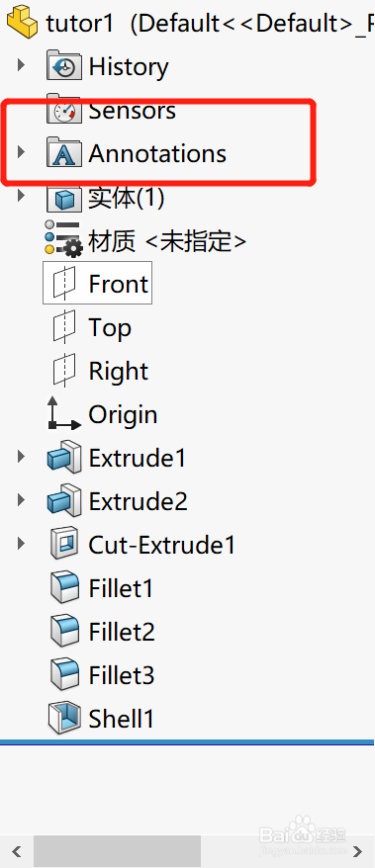The height and width of the screenshot is (868, 375).
Task: Select the Right plane label
Action: tap(119, 371)
